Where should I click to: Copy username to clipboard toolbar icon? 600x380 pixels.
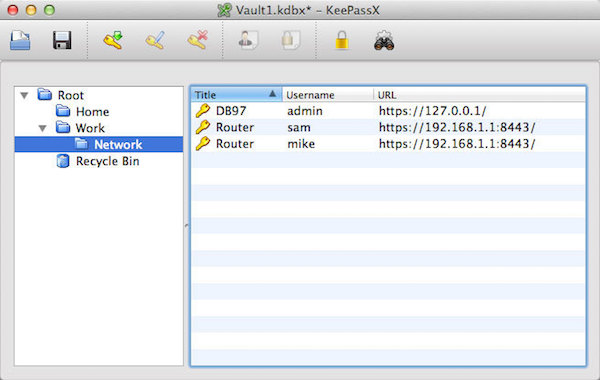[x=248, y=40]
